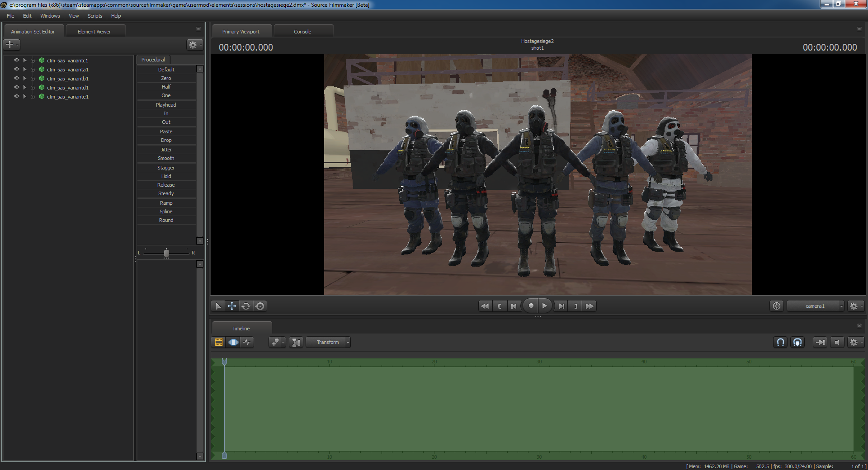Click the left-right balance slider handle
The image size is (868, 470).
point(166,253)
